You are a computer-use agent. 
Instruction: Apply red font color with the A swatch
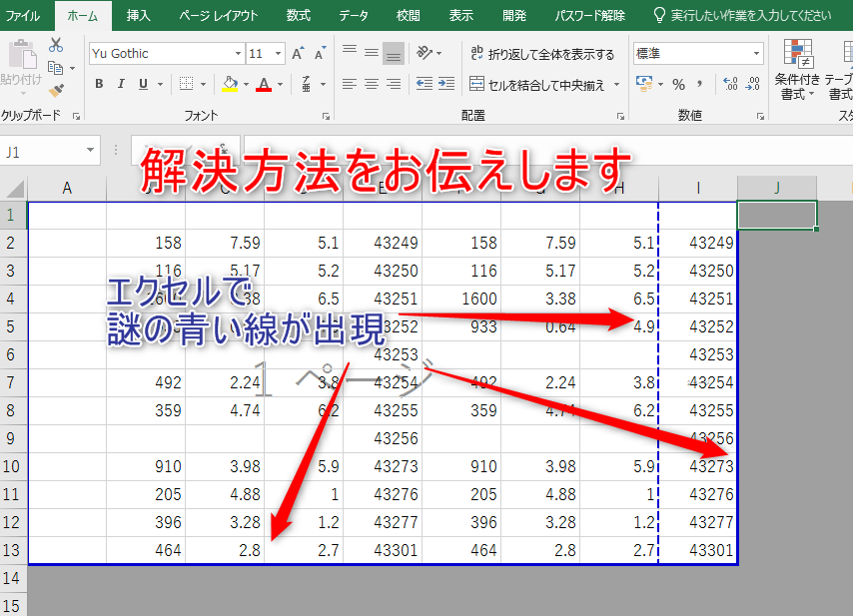262,85
